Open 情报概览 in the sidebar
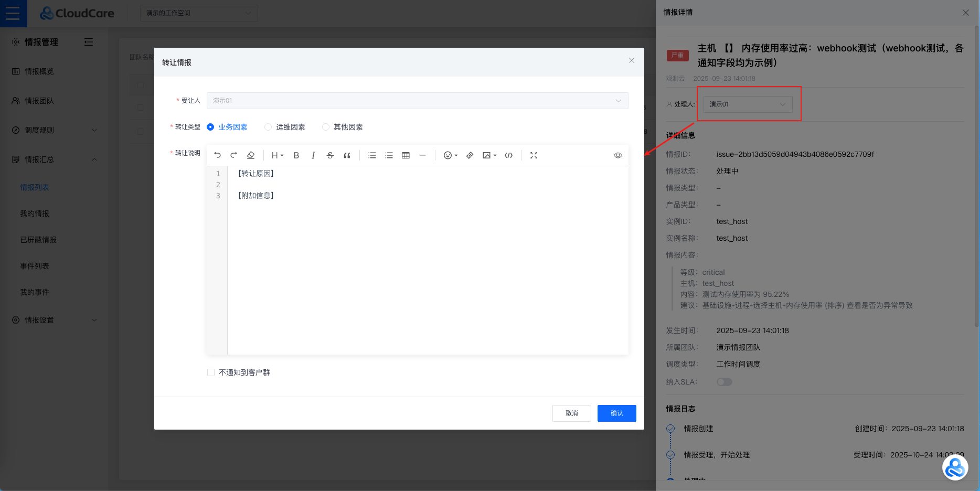The width and height of the screenshot is (980, 491). click(x=39, y=71)
